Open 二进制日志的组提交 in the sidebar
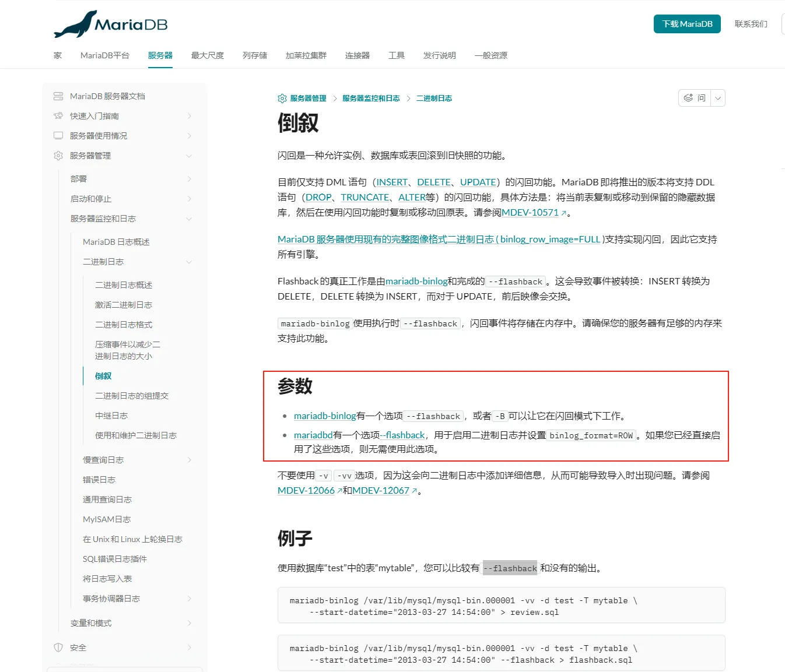Viewport: 785px width, 672px height. (132, 396)
